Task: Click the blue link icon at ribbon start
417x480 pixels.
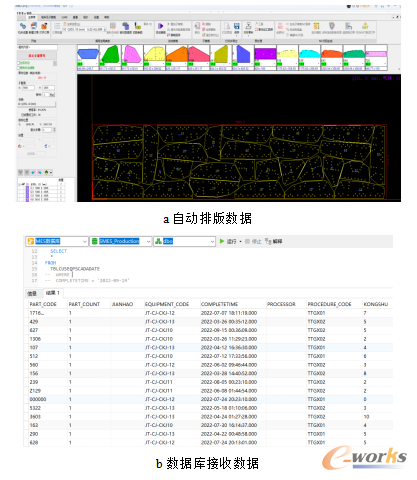Action: pos(23,26)
